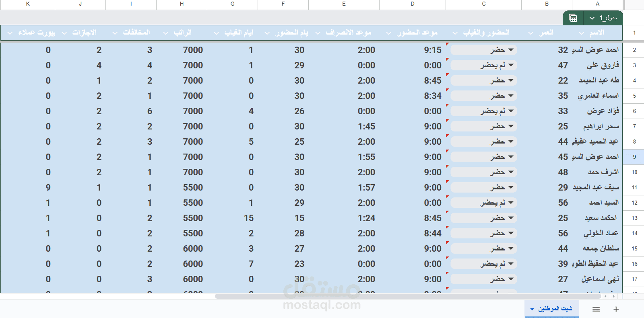Open filter arrow for ايام الغياب column
The image size is (644, 318).
(217, 33)
